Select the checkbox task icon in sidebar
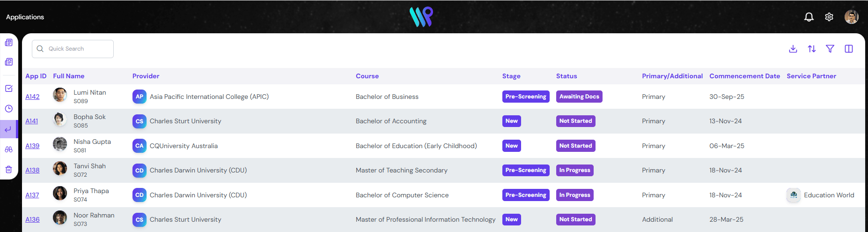 9,89
